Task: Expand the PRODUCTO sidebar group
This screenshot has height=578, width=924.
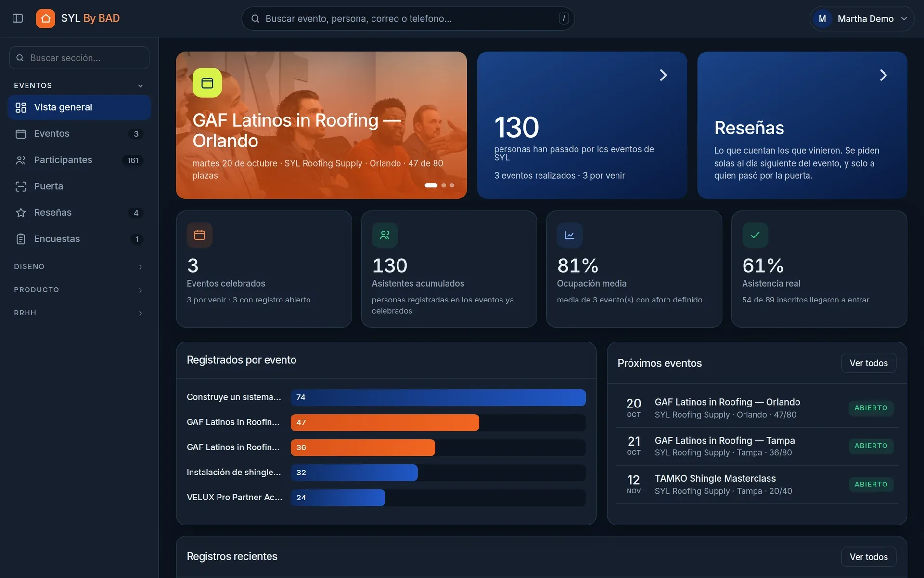Action: pos(79,290)
